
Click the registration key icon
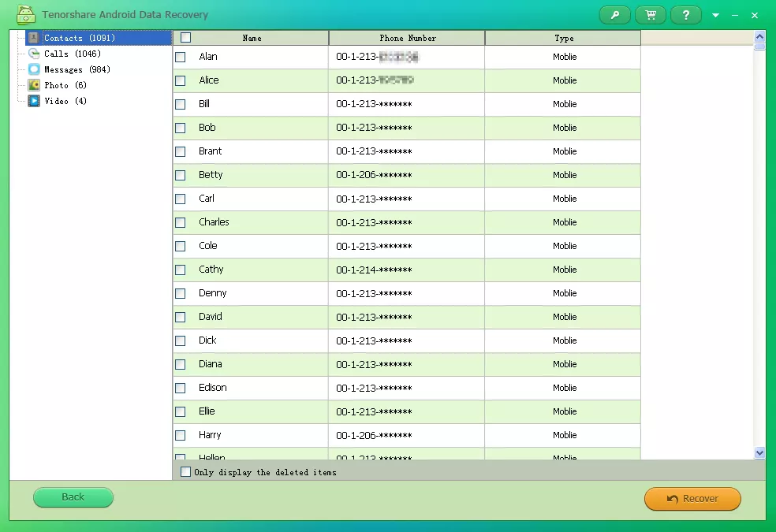614,14
